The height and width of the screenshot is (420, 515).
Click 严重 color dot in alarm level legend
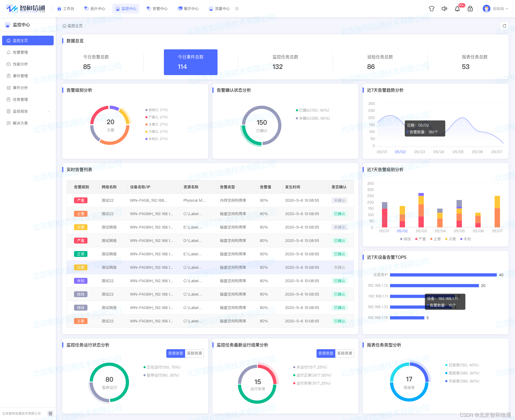coord(146,117)
